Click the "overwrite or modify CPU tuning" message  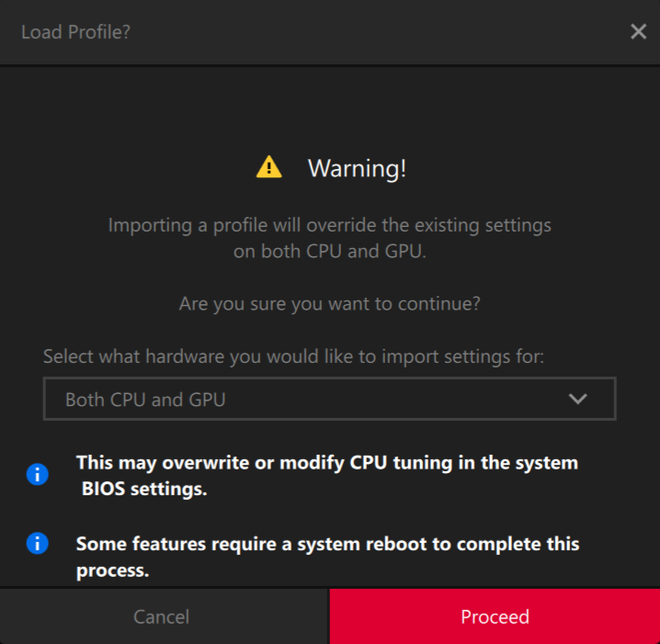326,463
